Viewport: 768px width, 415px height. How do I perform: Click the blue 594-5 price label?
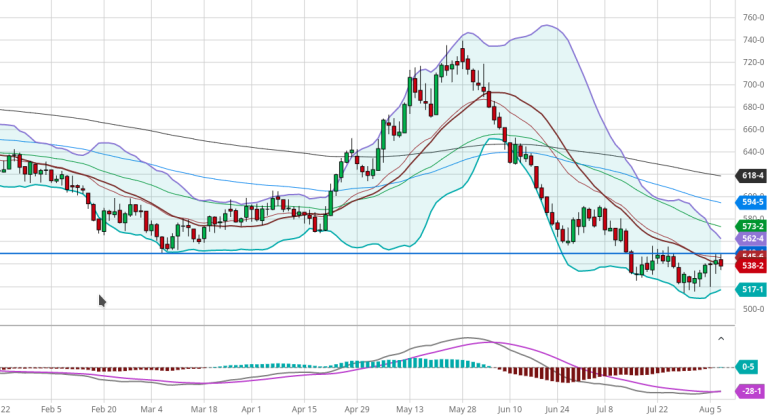[x=751, y=201]
